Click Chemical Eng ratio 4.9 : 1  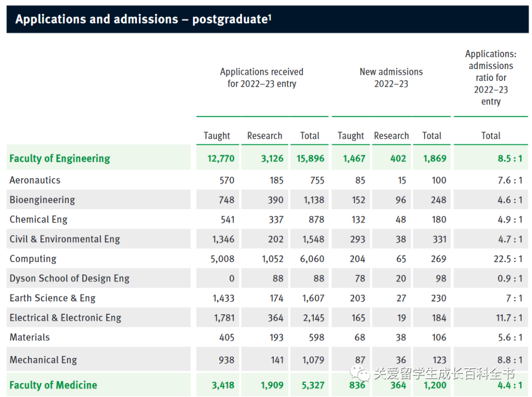pyautogui.click(x=510, y=220)
